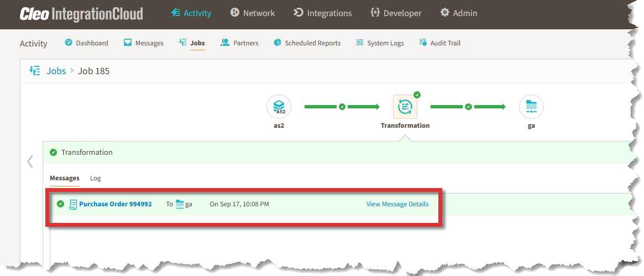Click the ga node label

(531, 126)
